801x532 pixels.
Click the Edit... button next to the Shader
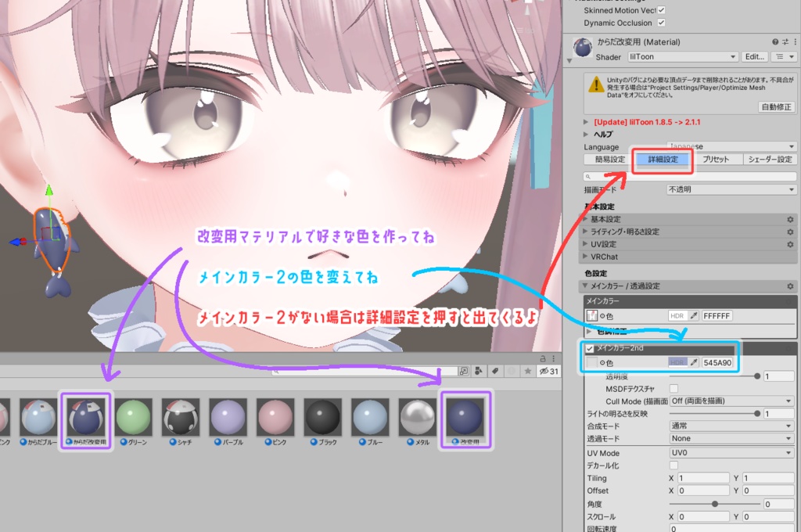point(754,56)
